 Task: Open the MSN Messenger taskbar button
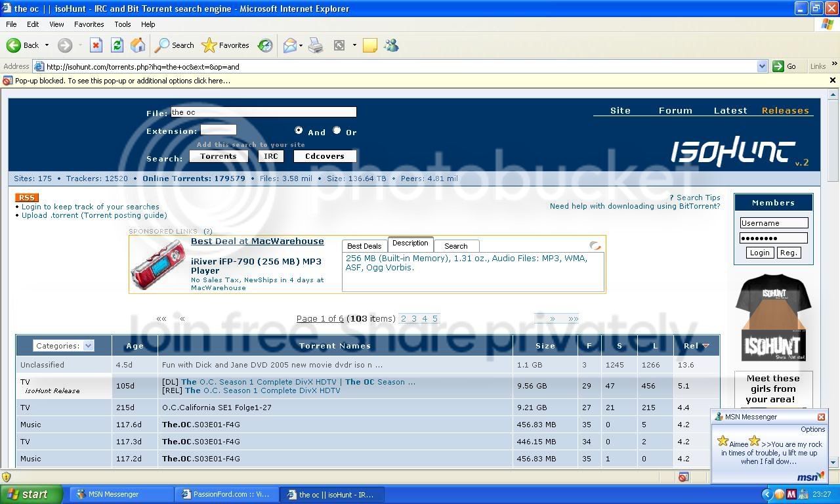[x=122, y=494]
